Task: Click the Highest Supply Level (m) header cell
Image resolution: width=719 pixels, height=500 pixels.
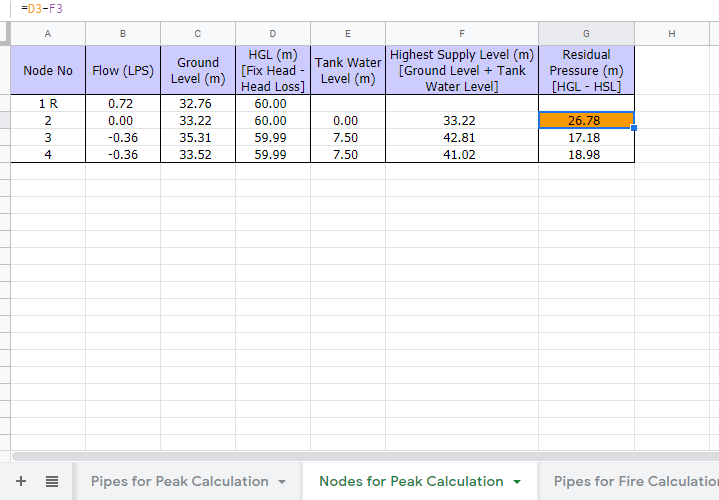Action: [x=462, y=70]
